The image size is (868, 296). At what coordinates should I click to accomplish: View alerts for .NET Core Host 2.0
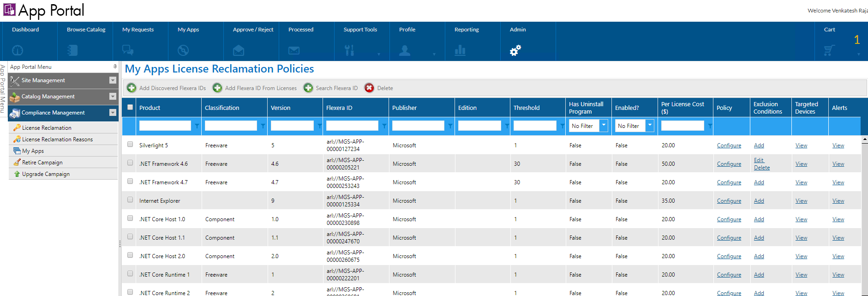(838, 256)
